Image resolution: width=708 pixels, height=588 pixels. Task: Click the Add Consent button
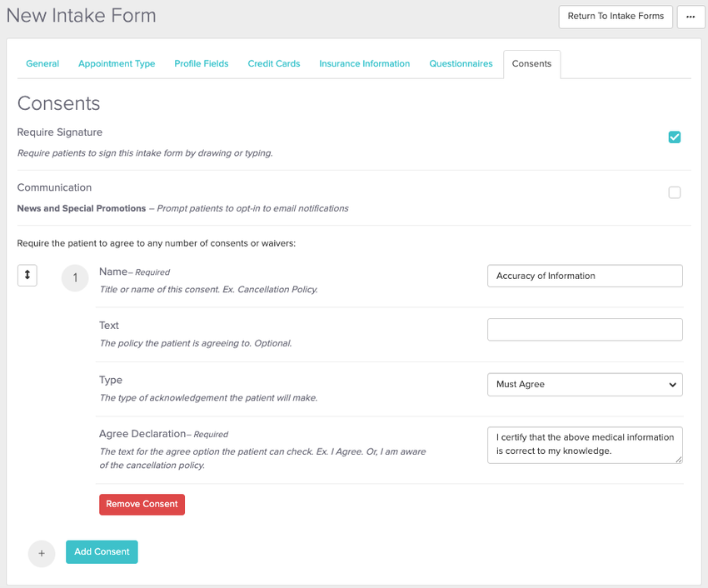(x=102, y=551)
